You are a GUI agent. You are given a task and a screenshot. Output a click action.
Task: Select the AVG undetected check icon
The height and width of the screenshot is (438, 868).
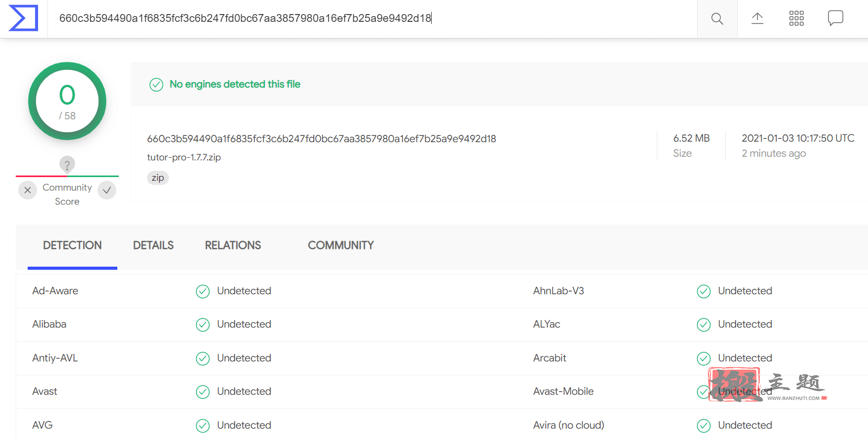(x=203, y=426)
